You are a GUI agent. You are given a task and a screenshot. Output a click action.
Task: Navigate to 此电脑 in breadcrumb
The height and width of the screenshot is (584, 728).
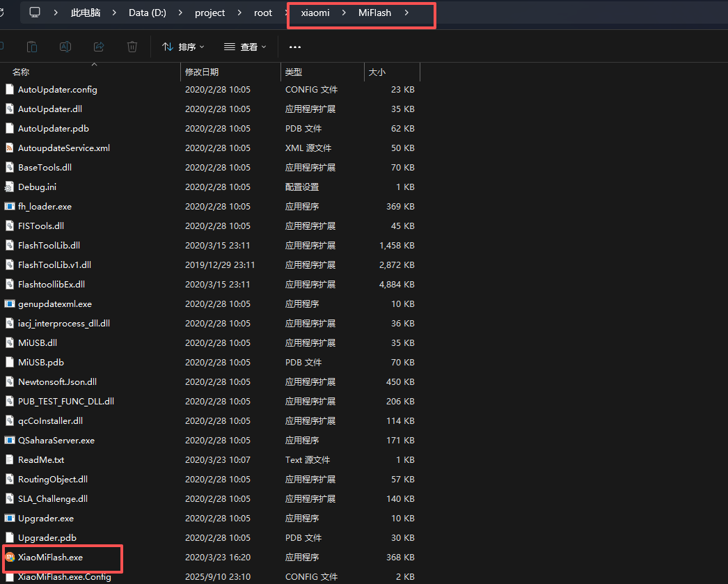pyautogui.click(x=86, y=13)
